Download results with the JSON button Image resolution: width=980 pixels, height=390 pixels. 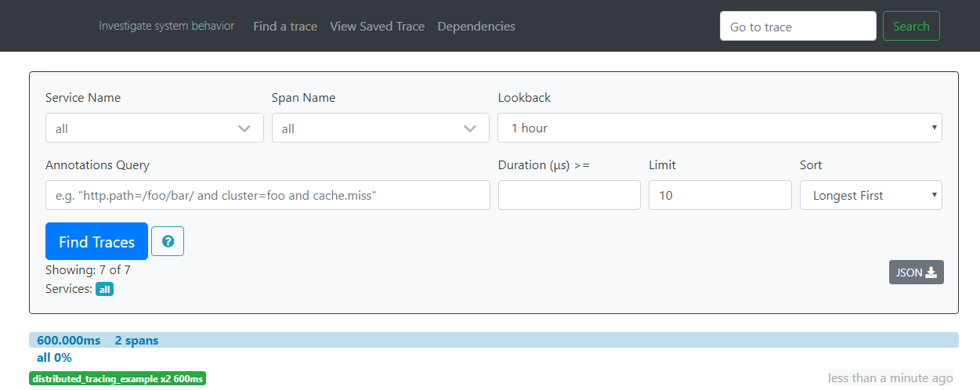916,273
